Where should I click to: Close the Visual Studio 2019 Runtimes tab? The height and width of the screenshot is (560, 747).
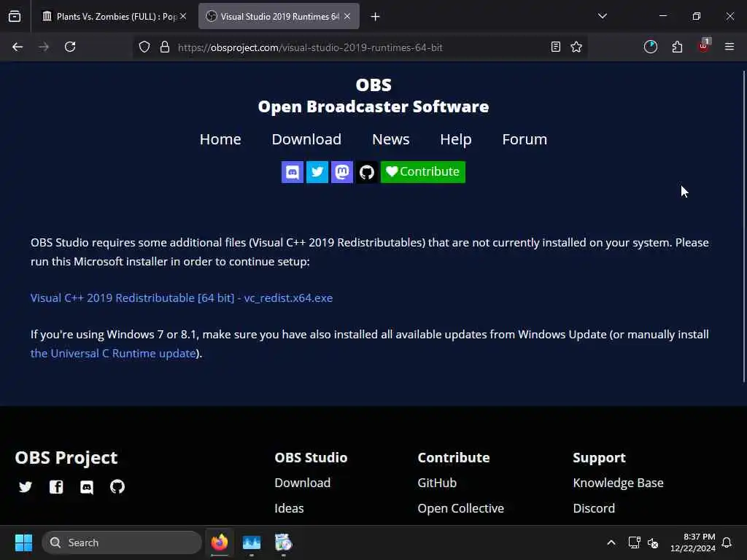coord(347,16)
